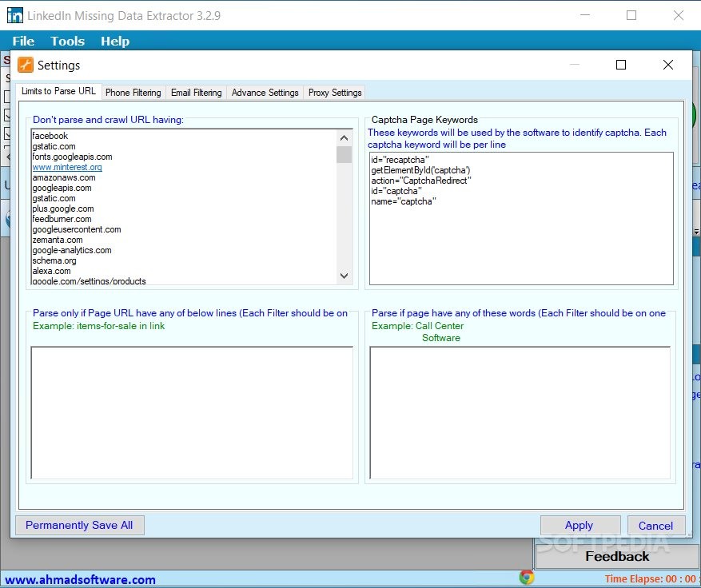Click the Chrome icon in status bar
This screenshot has width=701, height=588.
527,578
